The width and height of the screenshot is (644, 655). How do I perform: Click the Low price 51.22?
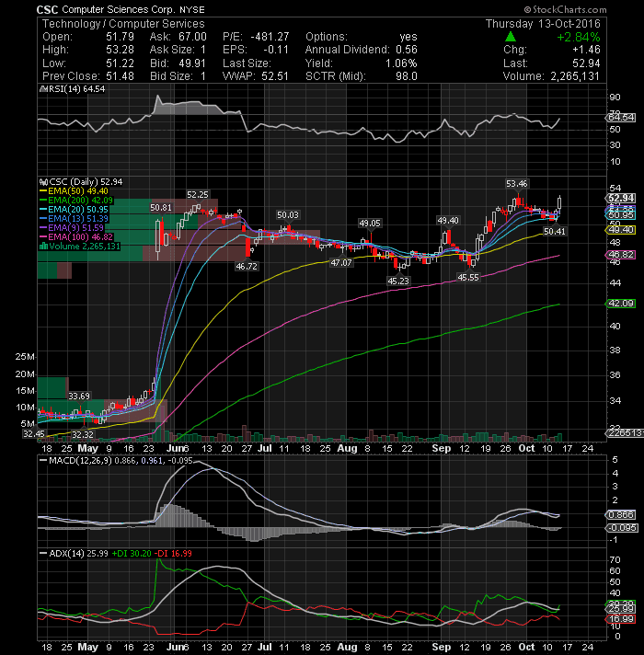(x=120, y=63)
